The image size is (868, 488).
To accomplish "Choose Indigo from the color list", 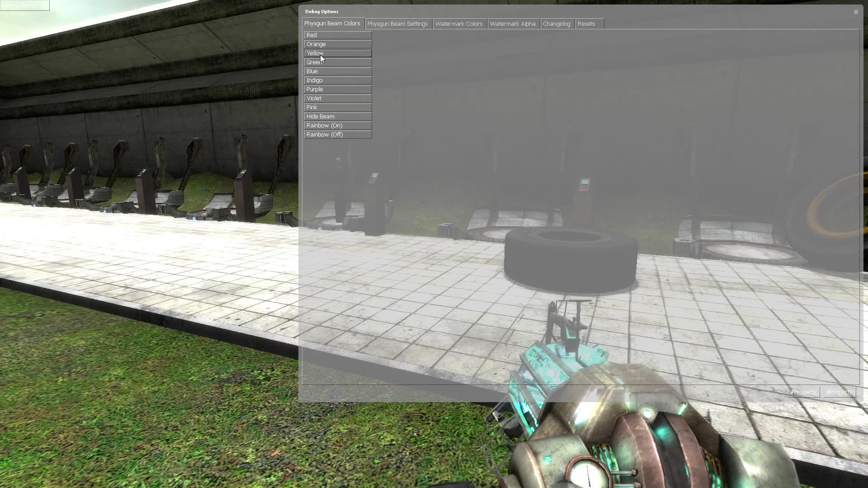I will [x=338, y=80].
